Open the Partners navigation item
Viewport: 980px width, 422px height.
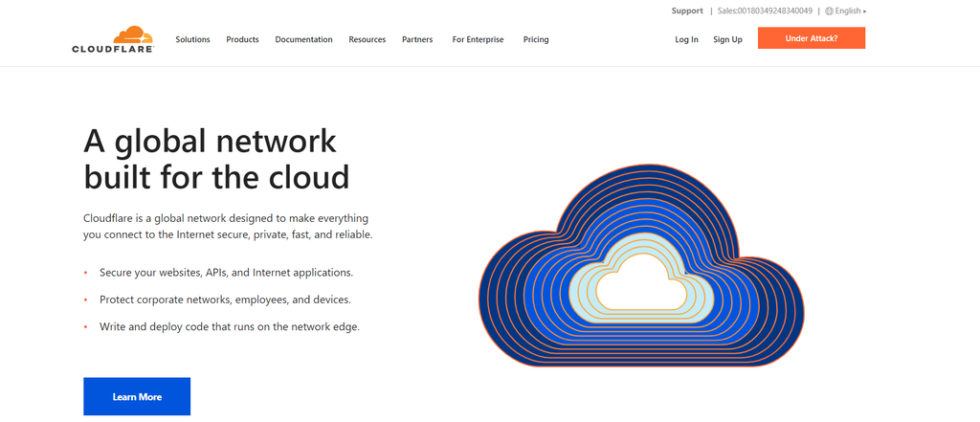pos(417,40)
